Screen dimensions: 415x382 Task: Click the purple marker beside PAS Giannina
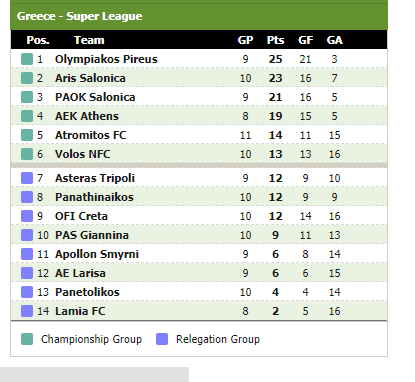[x=27, y=235]
